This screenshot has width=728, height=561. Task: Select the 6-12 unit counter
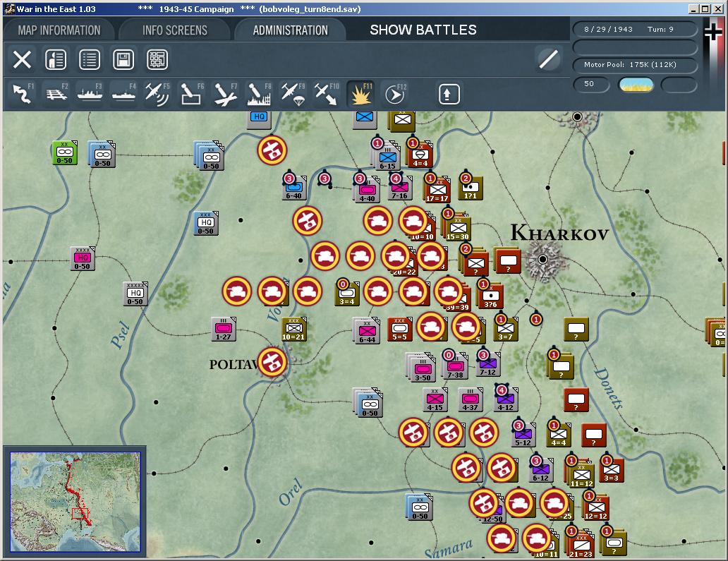541,471
